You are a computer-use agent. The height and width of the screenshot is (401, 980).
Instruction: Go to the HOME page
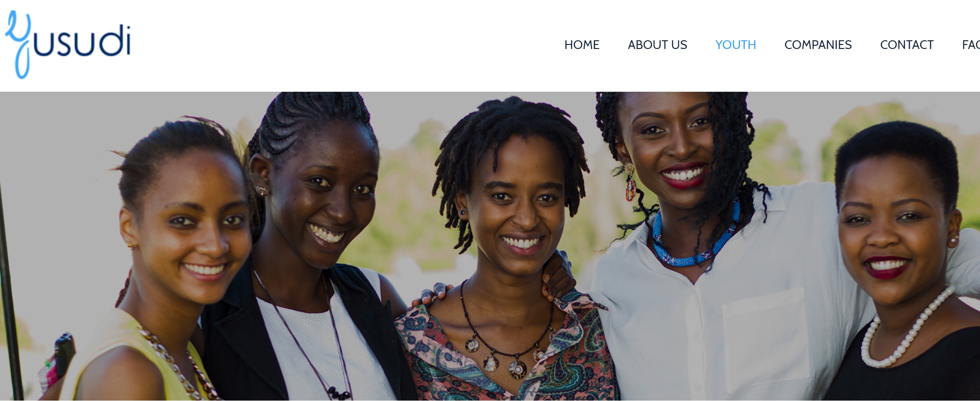pos(582,45)
